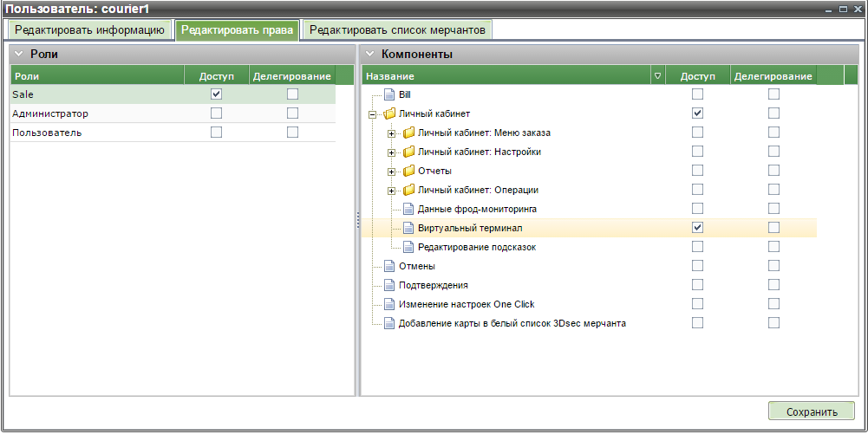The height and width of the screenshot is (434, 868).
Task: Switch to Редактировать информацию tab
Action: 89,29
